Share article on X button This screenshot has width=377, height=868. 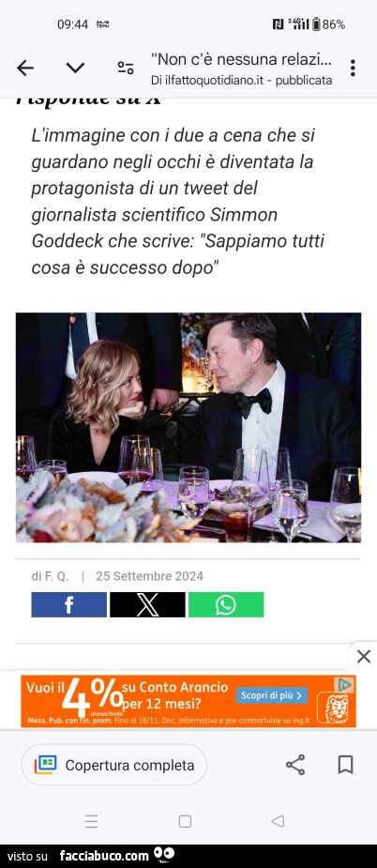tap(147, 604)
